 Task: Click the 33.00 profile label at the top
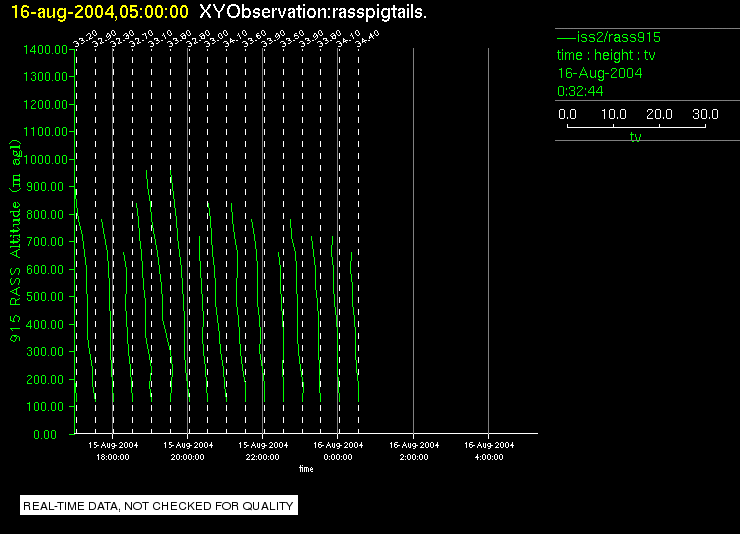point(217,39)
